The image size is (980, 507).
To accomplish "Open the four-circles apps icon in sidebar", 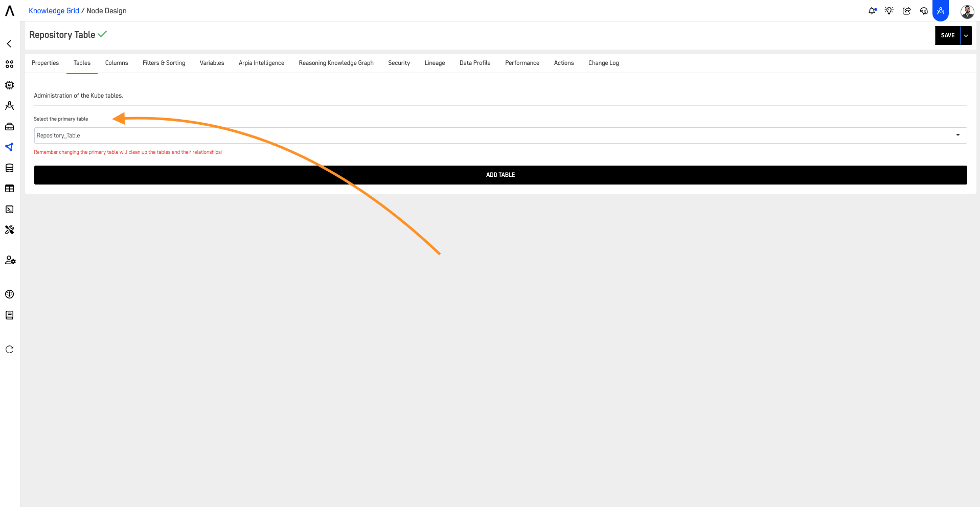I will tap(9, 64).
